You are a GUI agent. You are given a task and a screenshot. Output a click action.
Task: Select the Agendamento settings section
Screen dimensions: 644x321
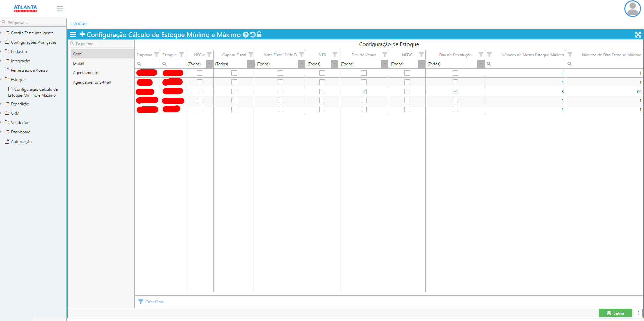(86, 73)
